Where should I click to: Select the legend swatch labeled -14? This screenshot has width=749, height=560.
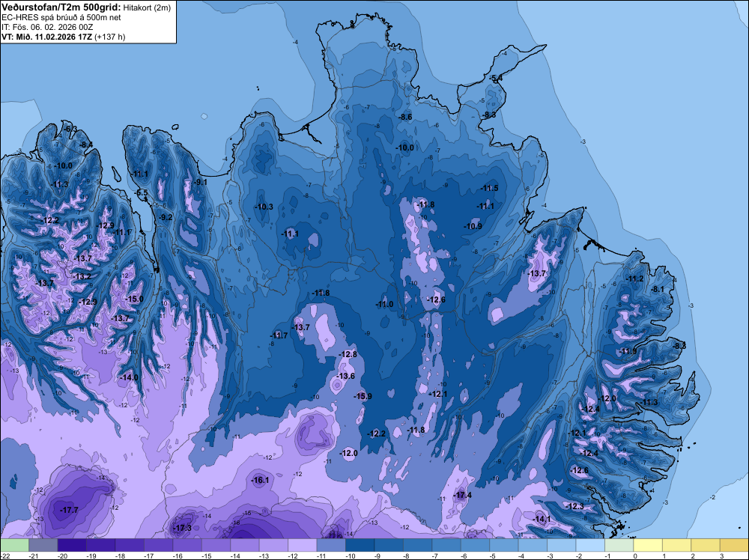[x=245, y=545]
